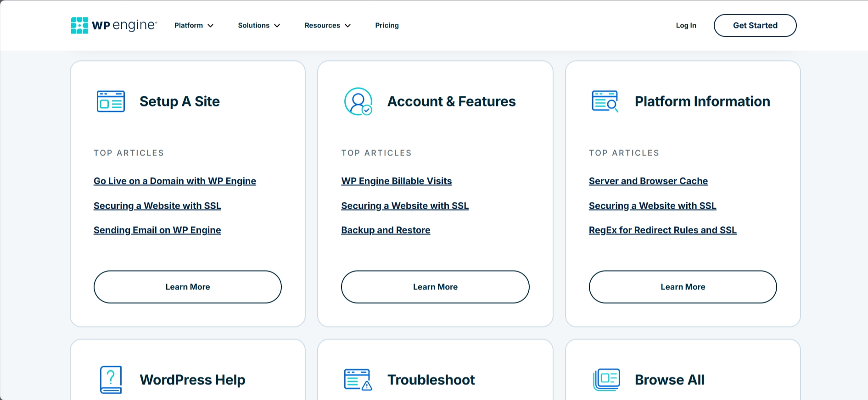Select the Account & Features heading
The height and width of the screenshot is (400, 868).
point(452,101)
